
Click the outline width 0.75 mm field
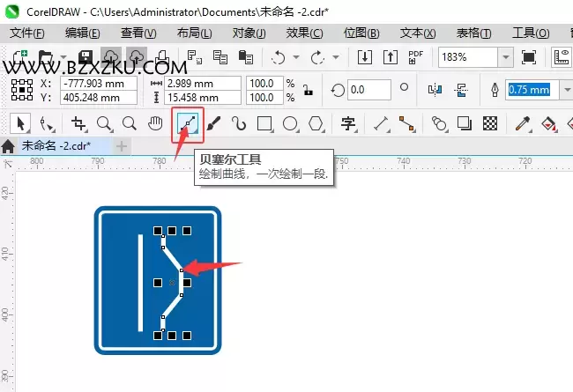point(532,90)
